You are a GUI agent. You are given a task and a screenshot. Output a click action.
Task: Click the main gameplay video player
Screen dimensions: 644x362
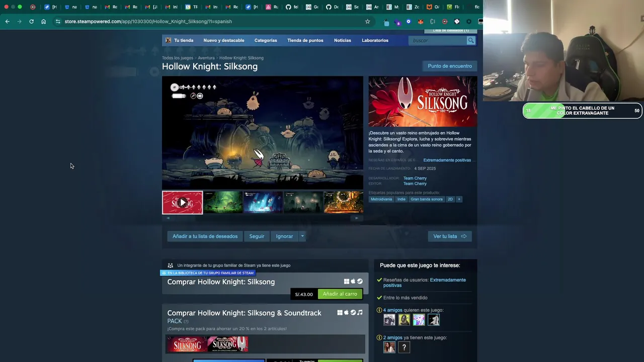click(x=262, y=133)
